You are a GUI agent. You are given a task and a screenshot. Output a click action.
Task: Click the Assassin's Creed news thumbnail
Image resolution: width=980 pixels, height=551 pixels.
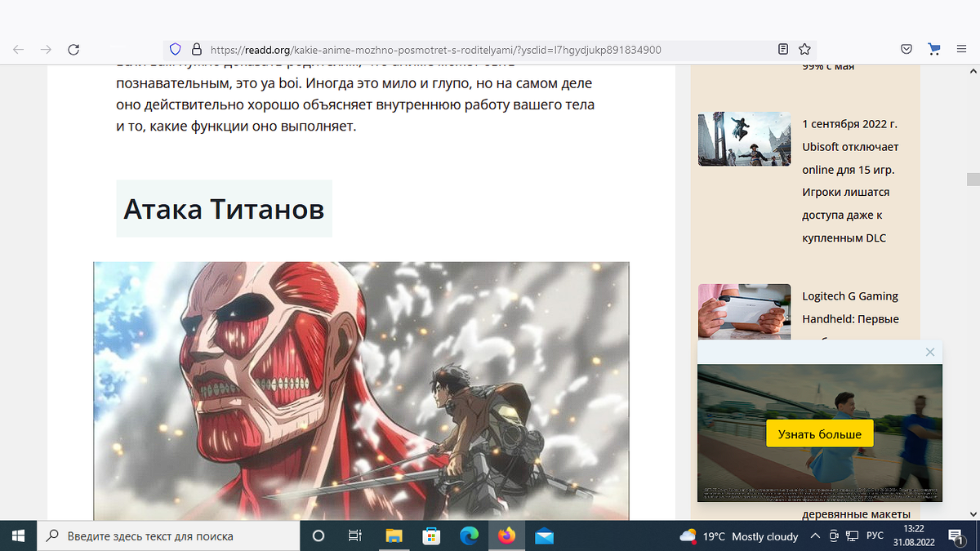click(x=744, y=139)
